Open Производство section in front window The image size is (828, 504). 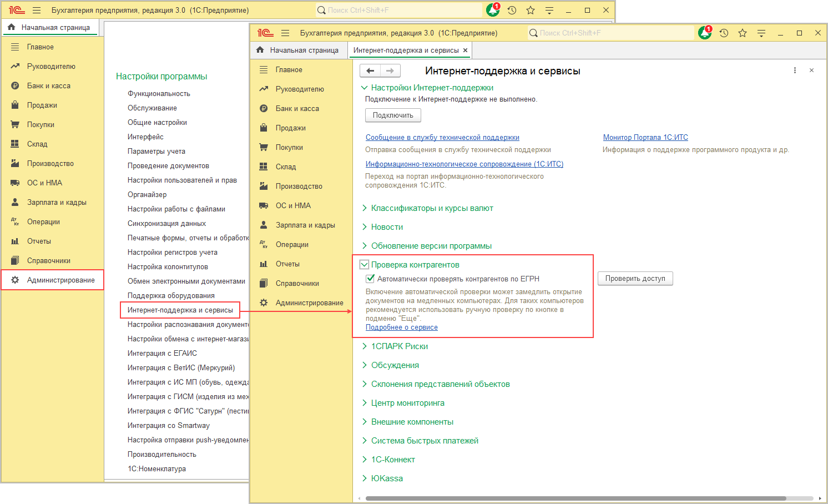point(299,187)
